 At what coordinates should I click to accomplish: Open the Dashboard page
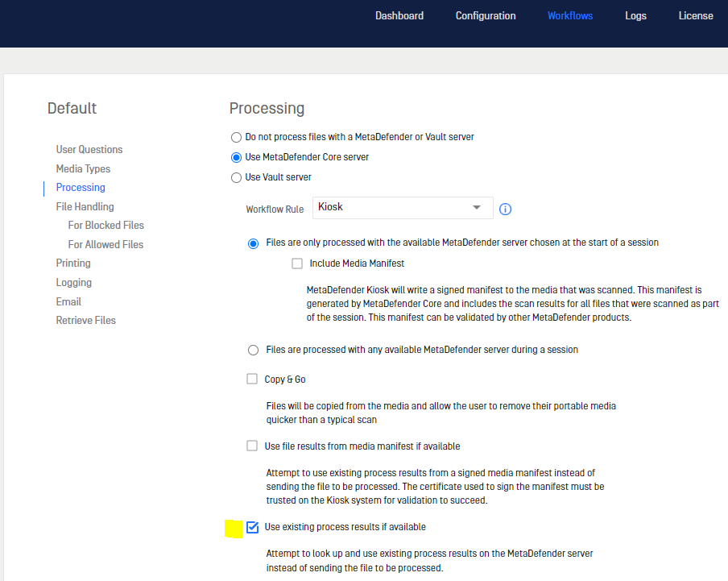point(399,16)
